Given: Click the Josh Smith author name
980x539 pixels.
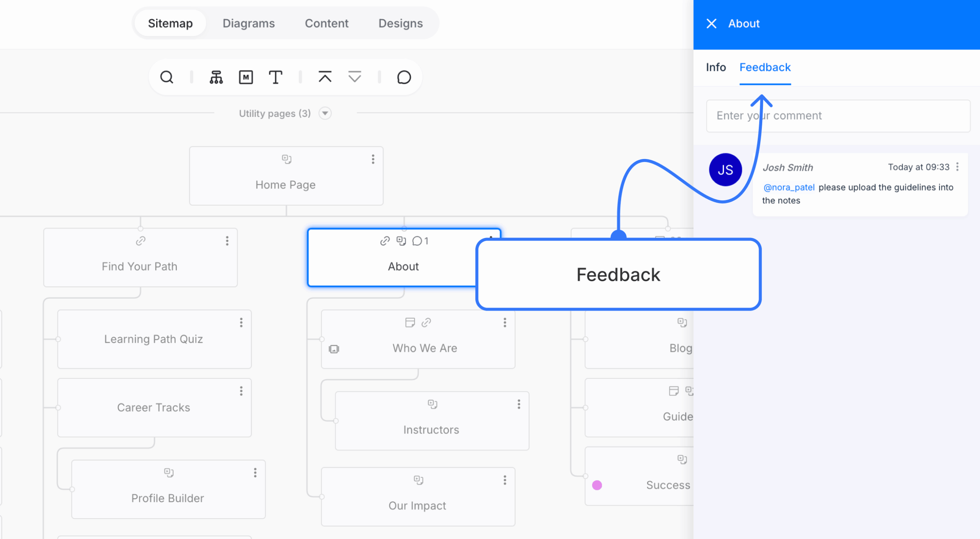Looking at the screenshot, I should [x=788, y=167].
